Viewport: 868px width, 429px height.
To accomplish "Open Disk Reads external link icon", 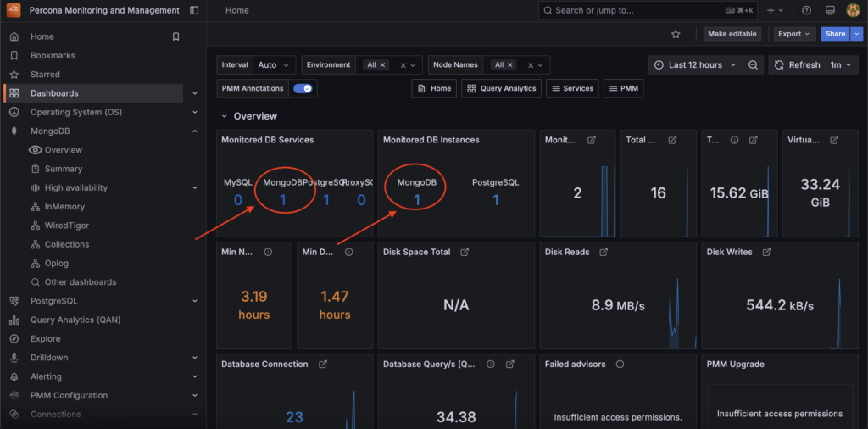I will coord(604,252).
